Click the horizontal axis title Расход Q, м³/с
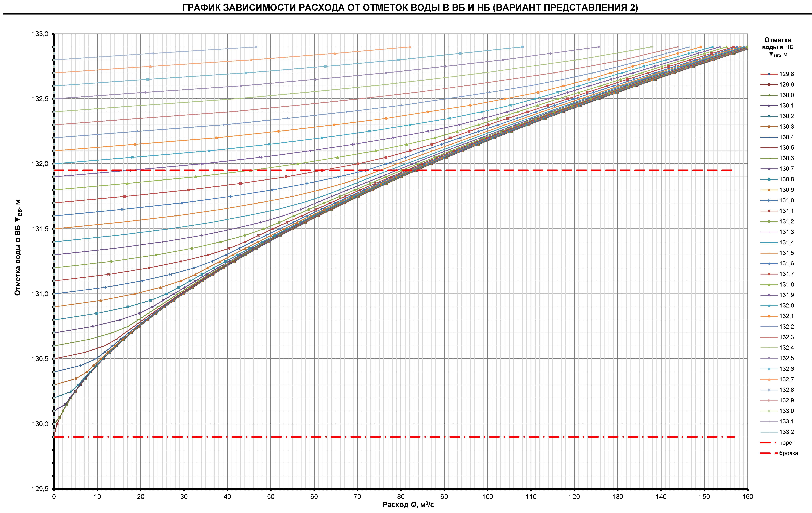Image resolution: width=812 pixels, height=513 pixels. (408, 505)
